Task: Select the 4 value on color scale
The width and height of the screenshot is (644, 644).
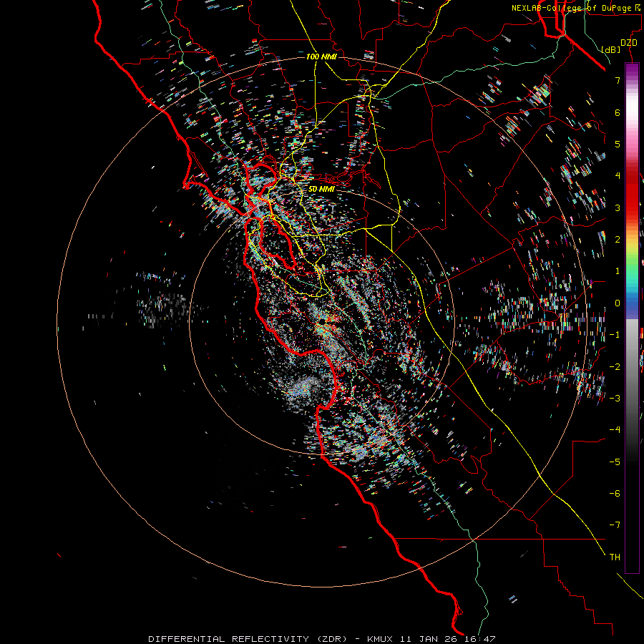Action: 618,176
